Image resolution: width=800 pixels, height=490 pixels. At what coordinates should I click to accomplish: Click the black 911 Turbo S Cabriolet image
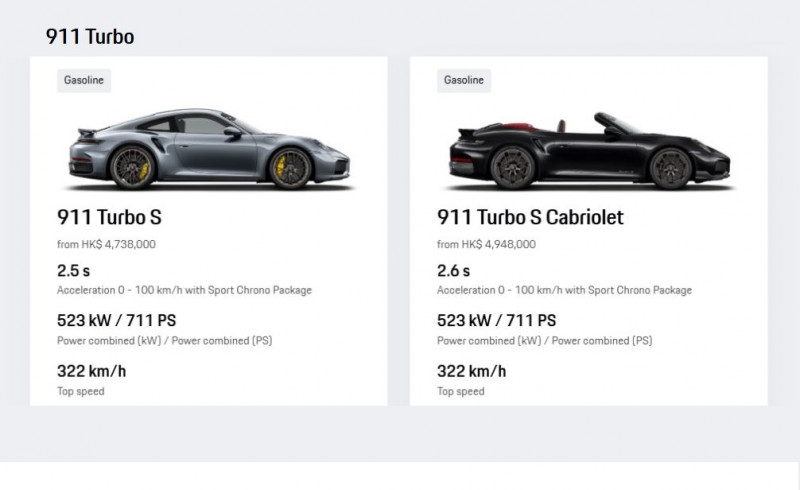(593, 152)
